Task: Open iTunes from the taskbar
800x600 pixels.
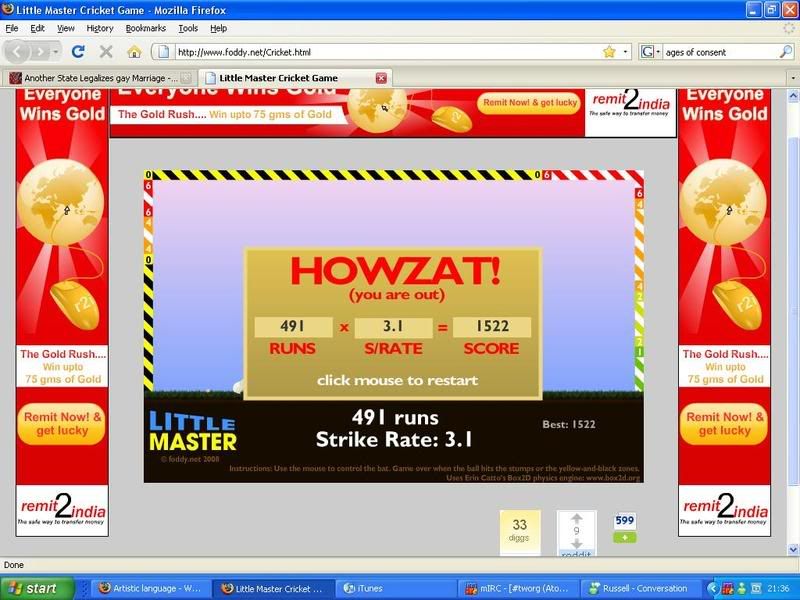Action: click(x=395, y=588)
